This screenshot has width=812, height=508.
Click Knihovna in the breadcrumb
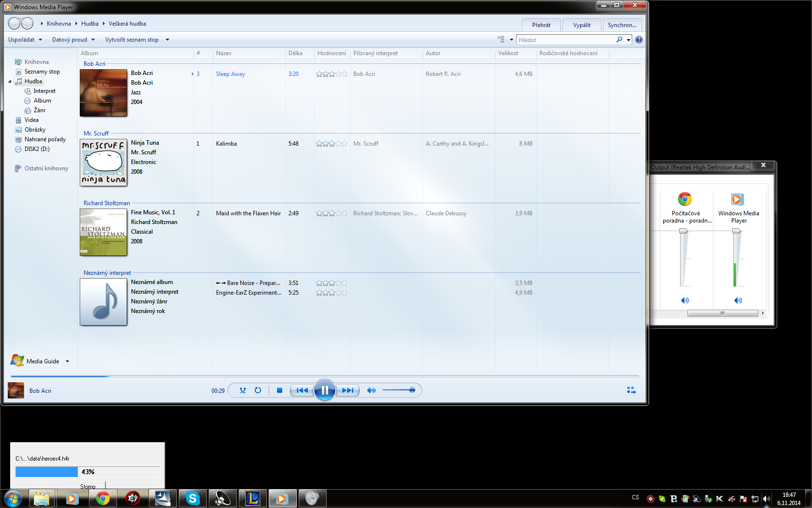(59, 24)
